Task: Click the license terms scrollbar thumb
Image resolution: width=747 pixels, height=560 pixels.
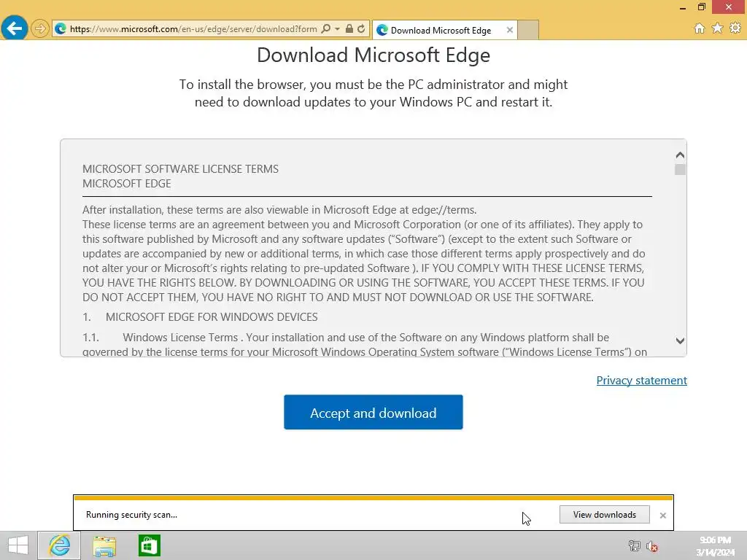Action: pos(680,169)
